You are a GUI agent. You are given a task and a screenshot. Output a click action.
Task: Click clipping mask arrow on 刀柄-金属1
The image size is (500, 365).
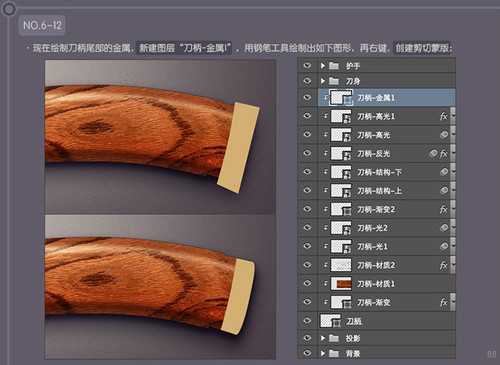coord(325,97)
